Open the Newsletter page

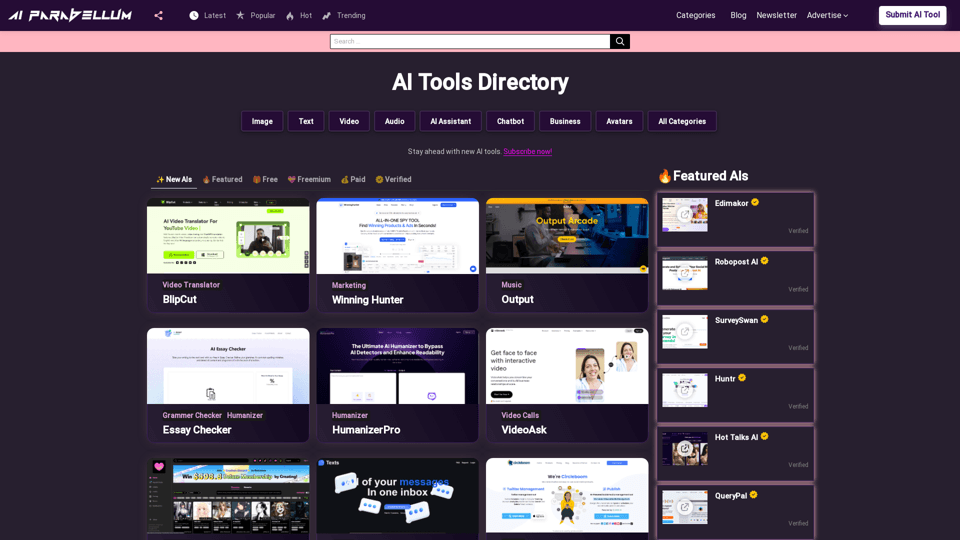click(x=776, y=15)
